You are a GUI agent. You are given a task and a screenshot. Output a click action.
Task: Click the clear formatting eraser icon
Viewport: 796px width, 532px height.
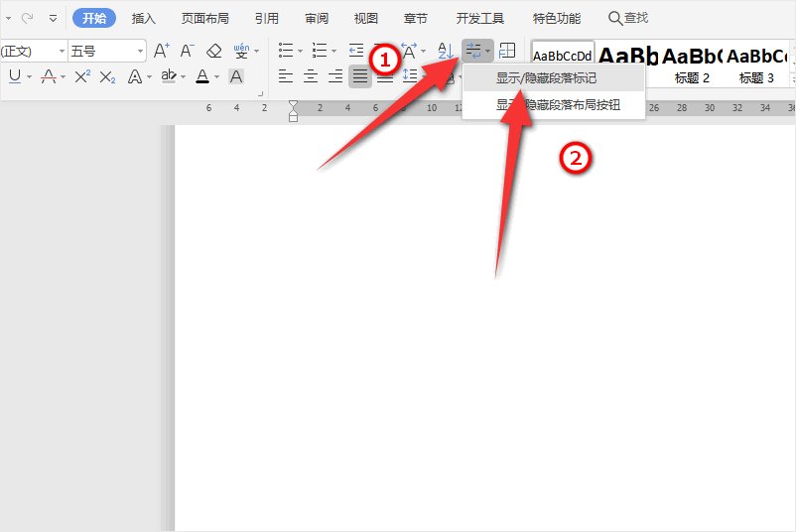coord(214,51)
